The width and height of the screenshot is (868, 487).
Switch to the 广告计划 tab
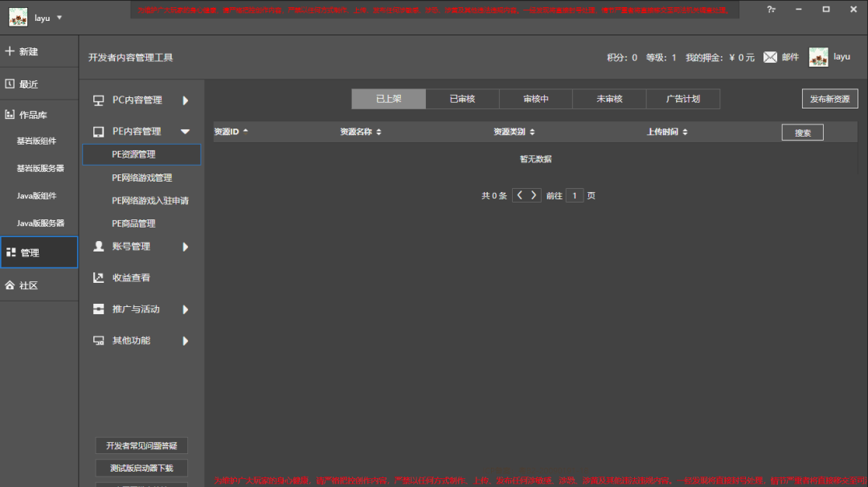click(683, 99)
